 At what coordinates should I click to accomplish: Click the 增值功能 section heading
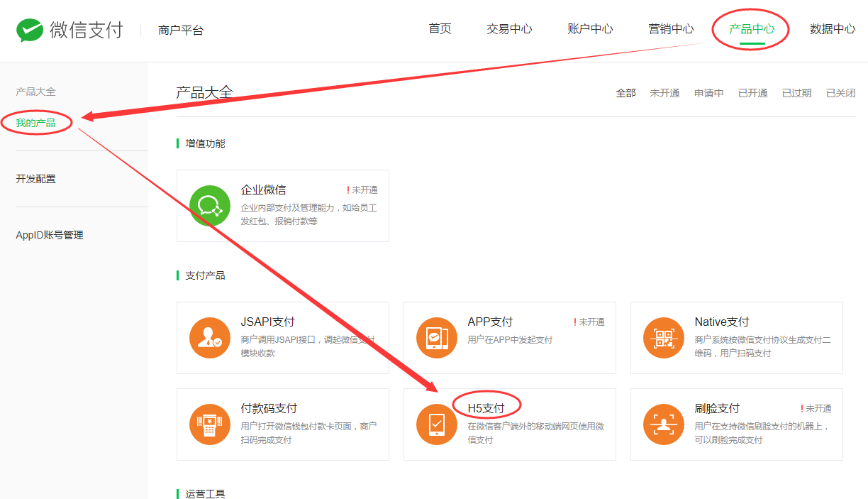205,143
